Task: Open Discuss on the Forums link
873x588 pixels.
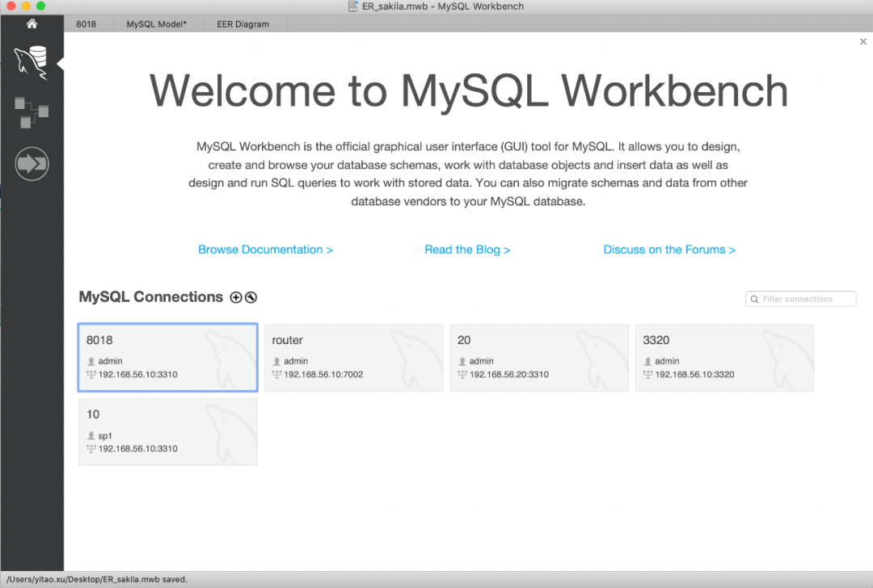Action: click(669, 249)
